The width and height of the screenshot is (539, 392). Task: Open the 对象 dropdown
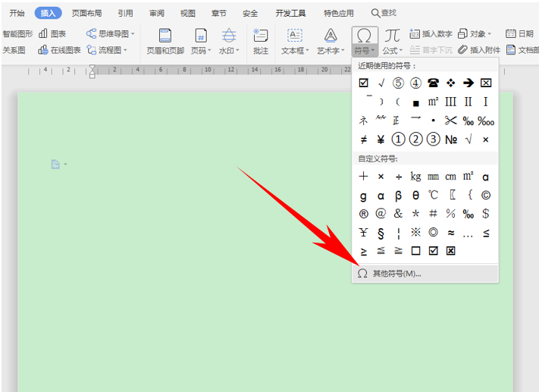(475, 33)
